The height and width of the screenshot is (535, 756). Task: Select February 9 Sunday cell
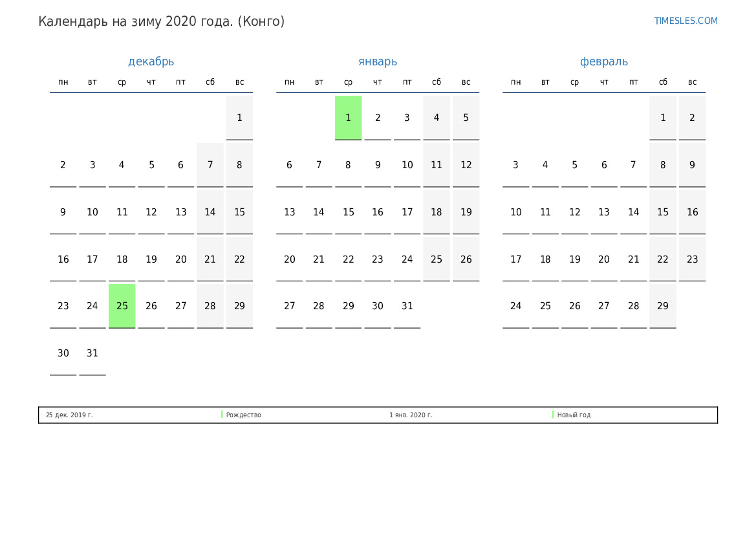coord(693,165)
